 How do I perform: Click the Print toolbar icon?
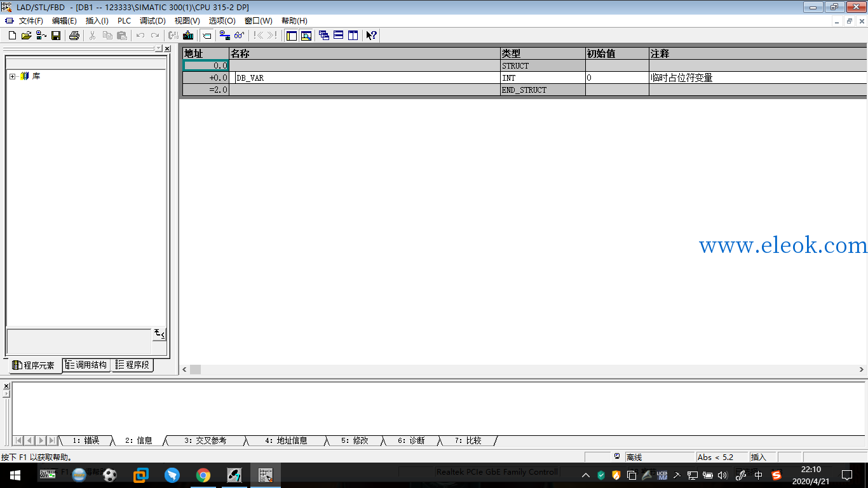pyautogui.click(x=74, y=36)
